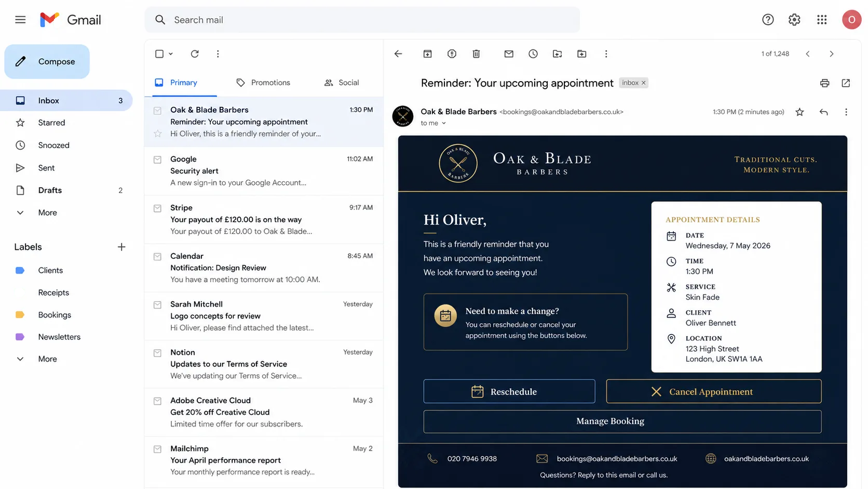Show the older email arrow
This screenshot has height=489, width=868.
pyautogui.click(x=832, y=54)
